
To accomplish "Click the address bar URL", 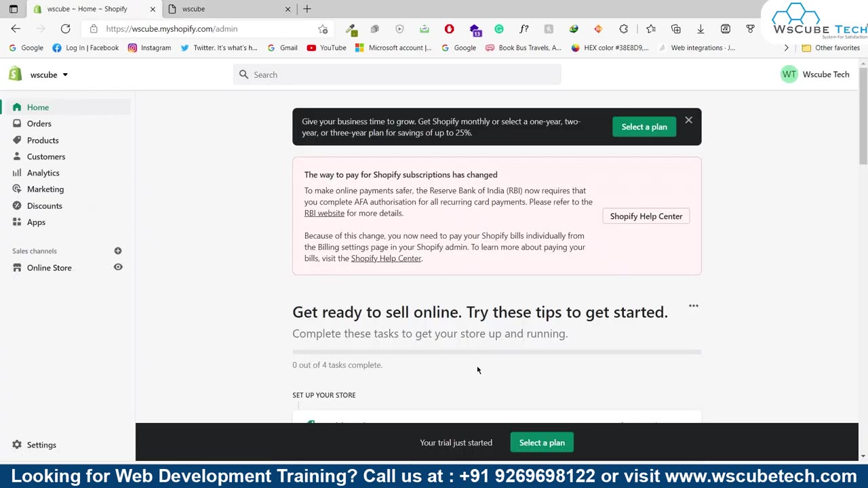I will tap(172, 29).
